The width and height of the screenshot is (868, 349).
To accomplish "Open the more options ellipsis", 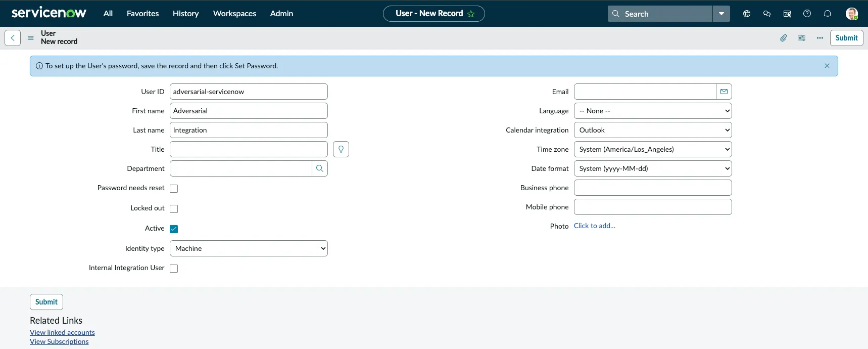I will coord(820,38).
